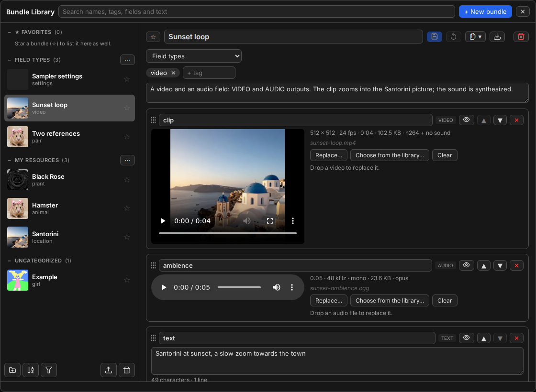Viewport: 536px width, 392px height.
Task: Open the sort order options
Action: 31,370
